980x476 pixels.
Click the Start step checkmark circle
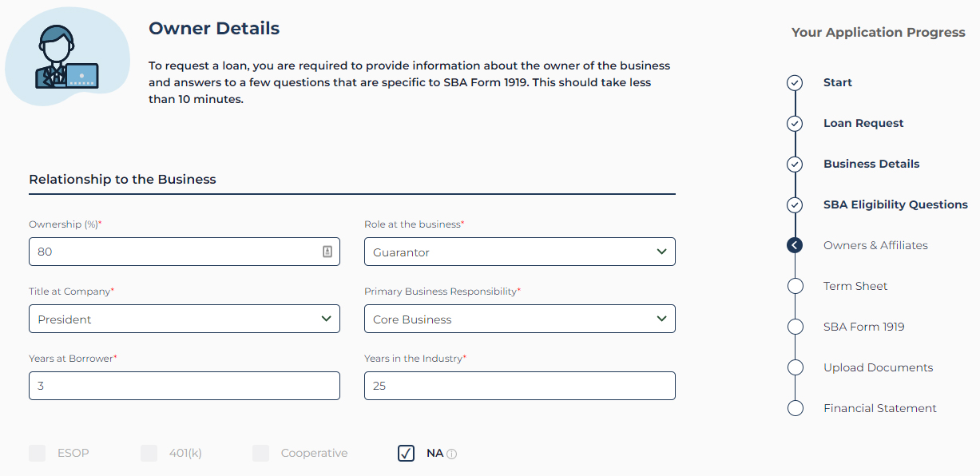pyautogui.click(x=795, y=82)
